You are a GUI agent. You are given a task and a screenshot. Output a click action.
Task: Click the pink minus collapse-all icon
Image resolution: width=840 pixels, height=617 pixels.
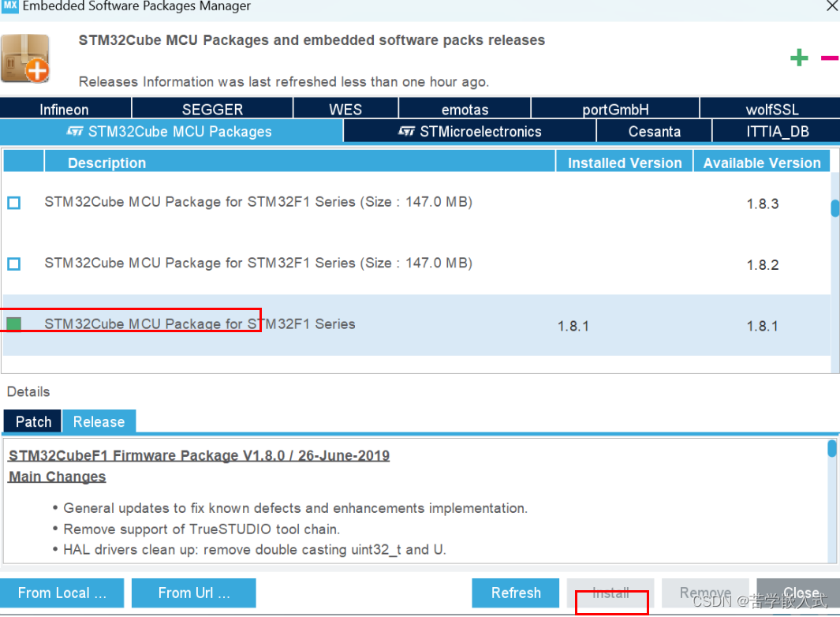pos(831,58)
